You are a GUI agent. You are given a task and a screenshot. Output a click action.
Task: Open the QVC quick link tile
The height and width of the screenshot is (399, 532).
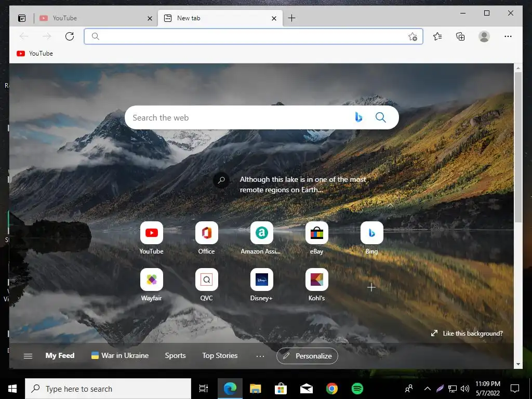pyautogui.click(x=206, y=285)
